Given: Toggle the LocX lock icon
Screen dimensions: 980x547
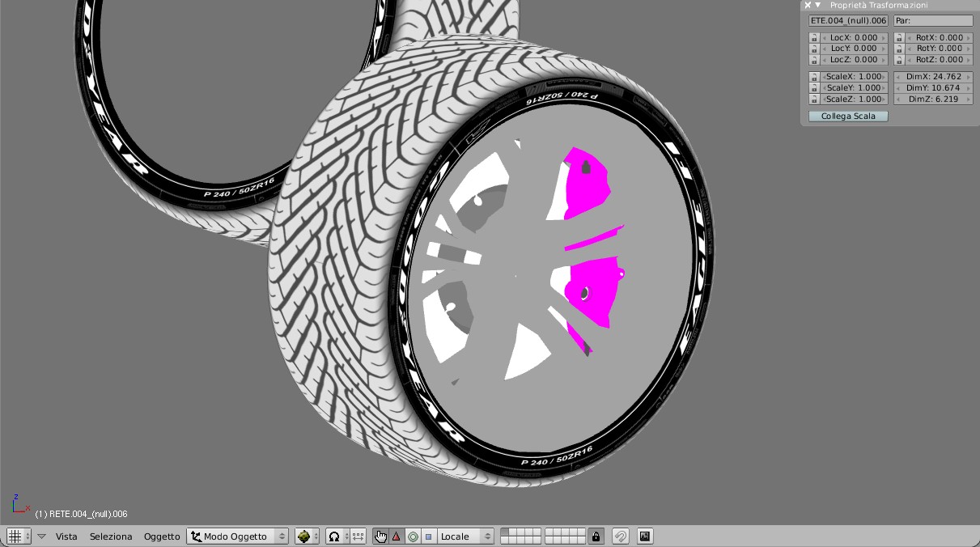Looking at the screenshot, I should pos(814,38).
